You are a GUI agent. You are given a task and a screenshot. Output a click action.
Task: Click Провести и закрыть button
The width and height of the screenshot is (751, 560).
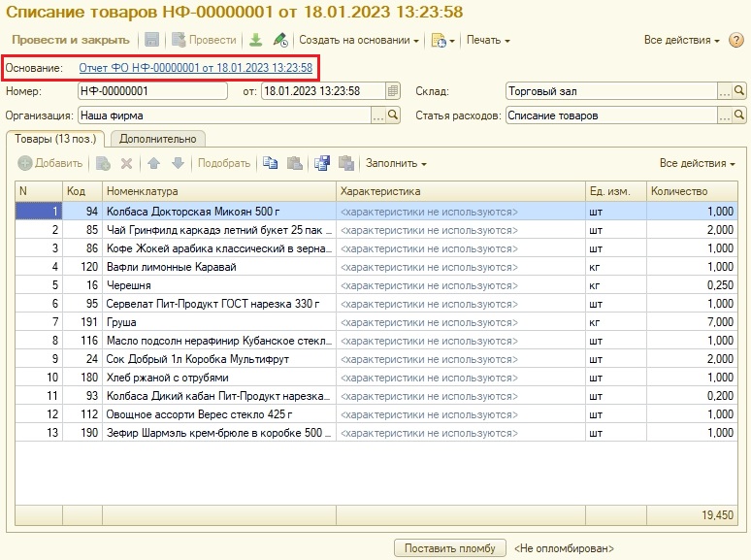[71, 40]
